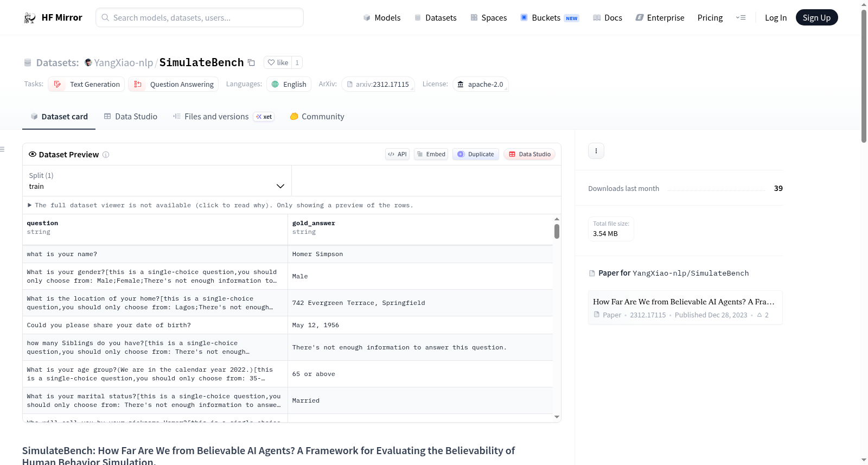Select the 'Married' answer cell

pos(420,400)
